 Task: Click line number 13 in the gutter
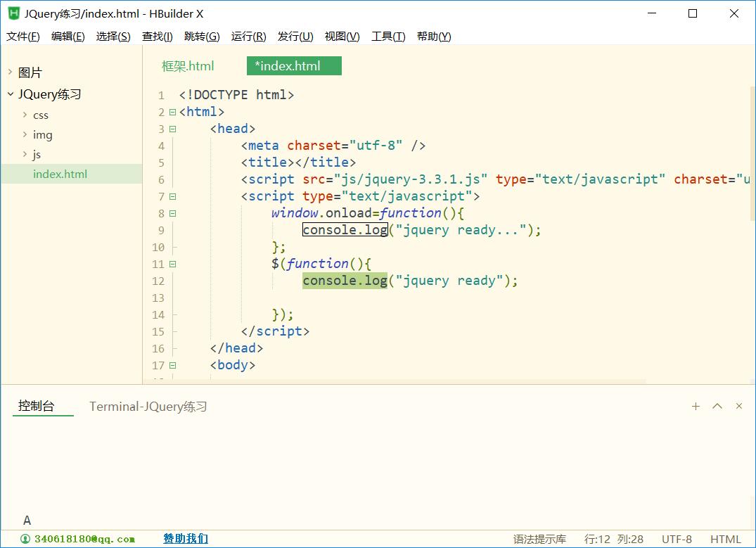pyautogui.click(x=158, y=298)
